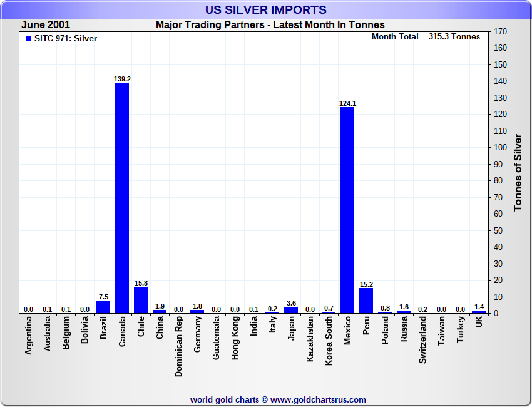Click the UK bar labeled 1.4
Viewport: 532px width, 407px height.
[479, 312]
